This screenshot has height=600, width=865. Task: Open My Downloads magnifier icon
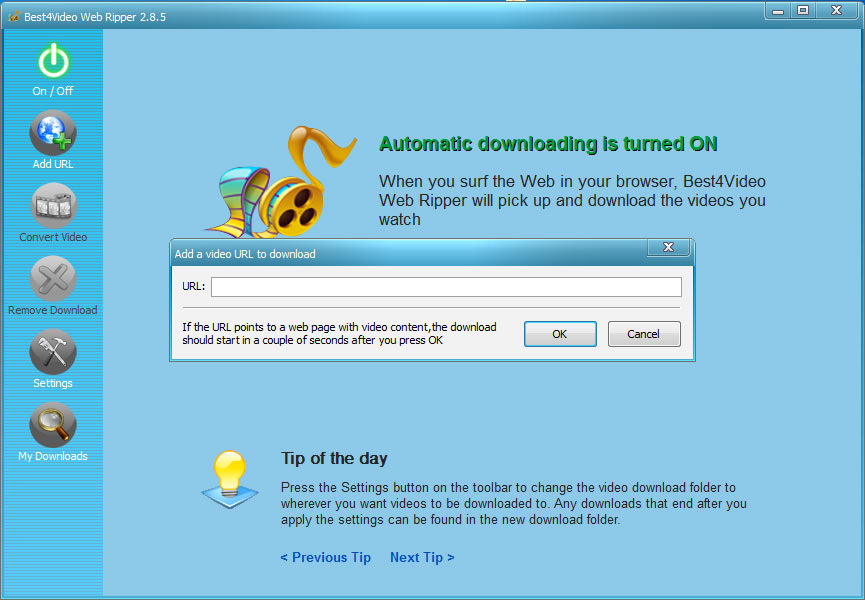(x=52, y=425)
